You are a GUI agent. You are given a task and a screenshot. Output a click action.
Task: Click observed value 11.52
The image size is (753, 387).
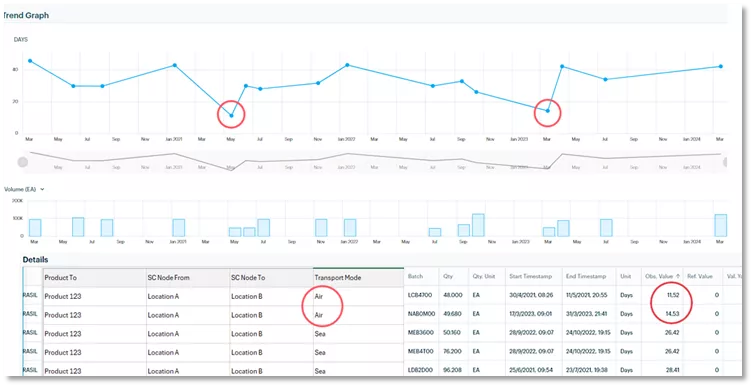click(x=673, y=295)
